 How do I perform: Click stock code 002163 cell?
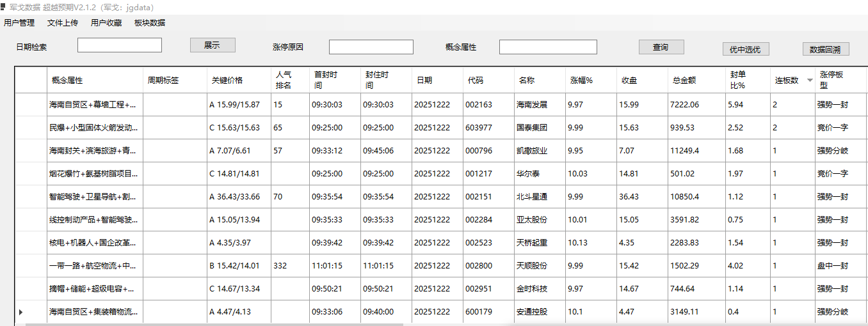(x=488, y=105)
